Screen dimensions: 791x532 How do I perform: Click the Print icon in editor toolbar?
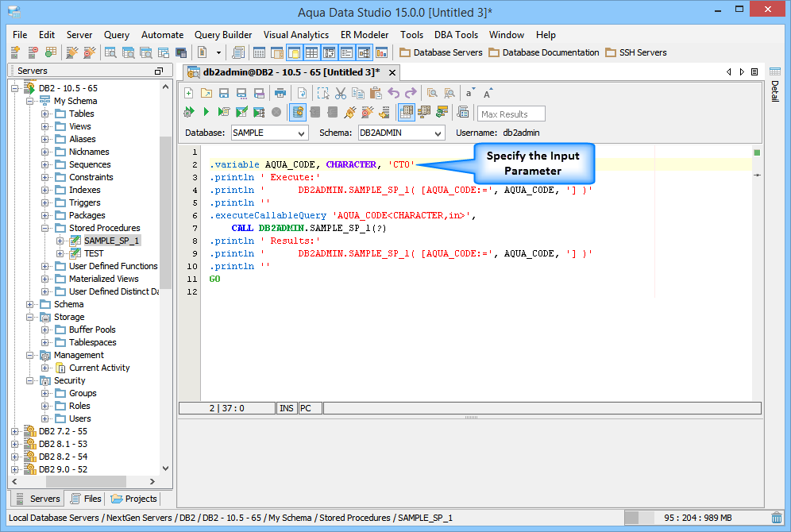point(280,93)
